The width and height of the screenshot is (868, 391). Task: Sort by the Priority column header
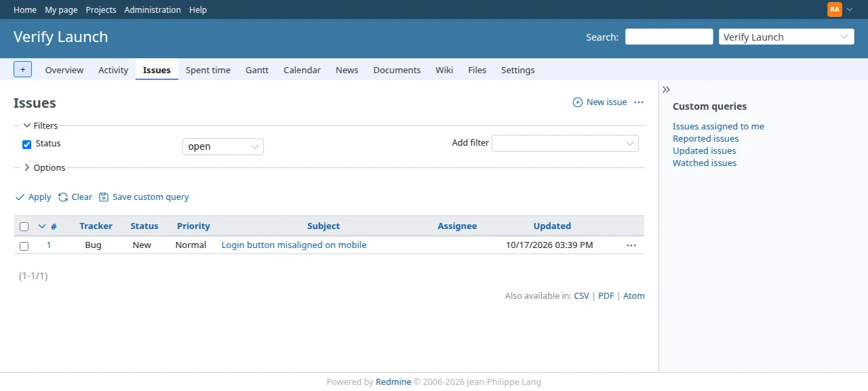click(x=193, y=226)
